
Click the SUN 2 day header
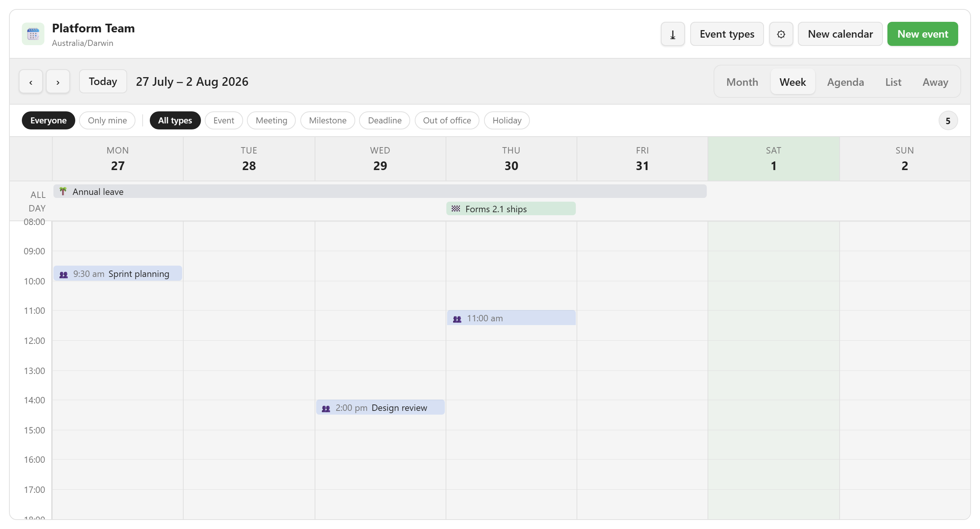pos(905,158)
